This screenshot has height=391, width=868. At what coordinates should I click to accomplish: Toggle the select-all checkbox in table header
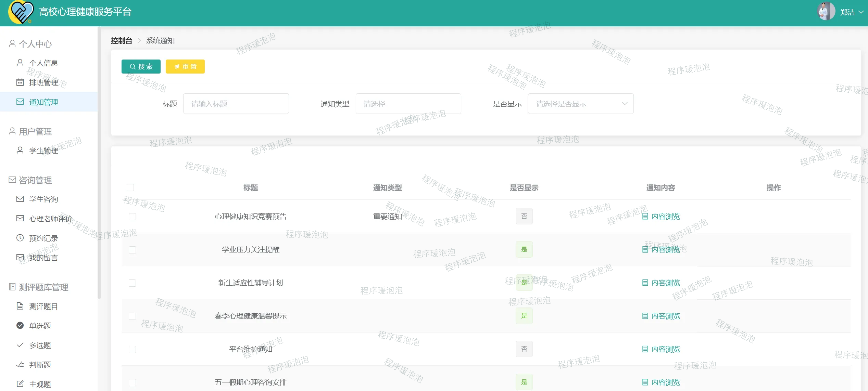pos(130,187)
